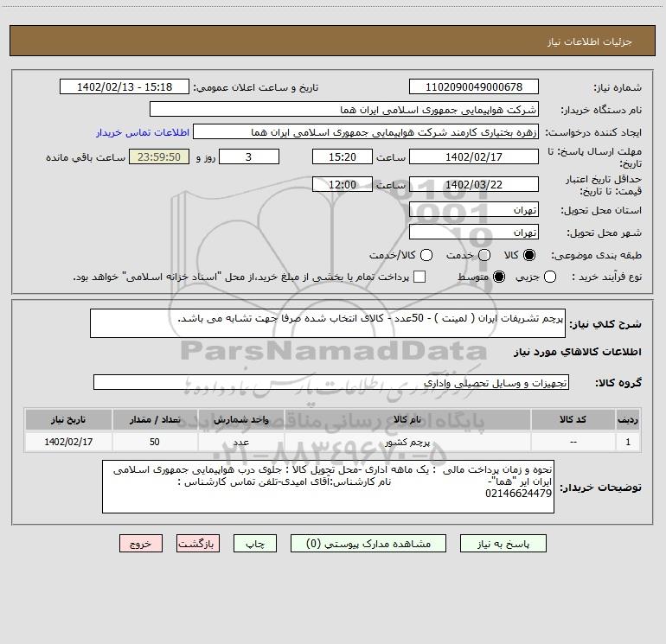
Task: Click the 'استان محل تحویل' field
Action: 473,210
